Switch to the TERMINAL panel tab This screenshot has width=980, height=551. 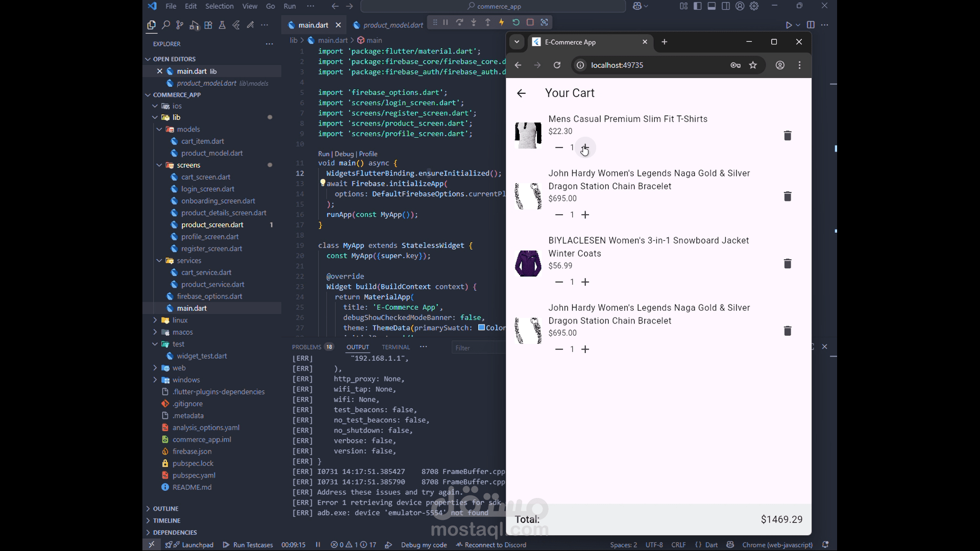396,347
